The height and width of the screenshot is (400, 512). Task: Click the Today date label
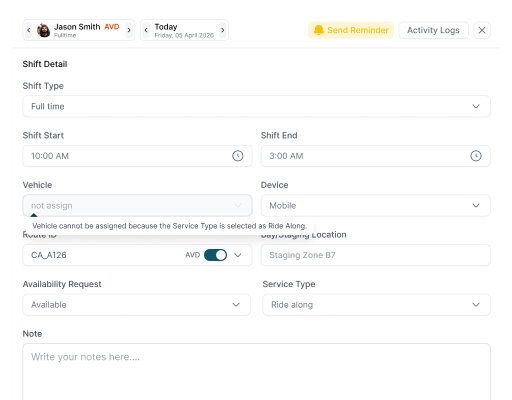coord(166,27)
